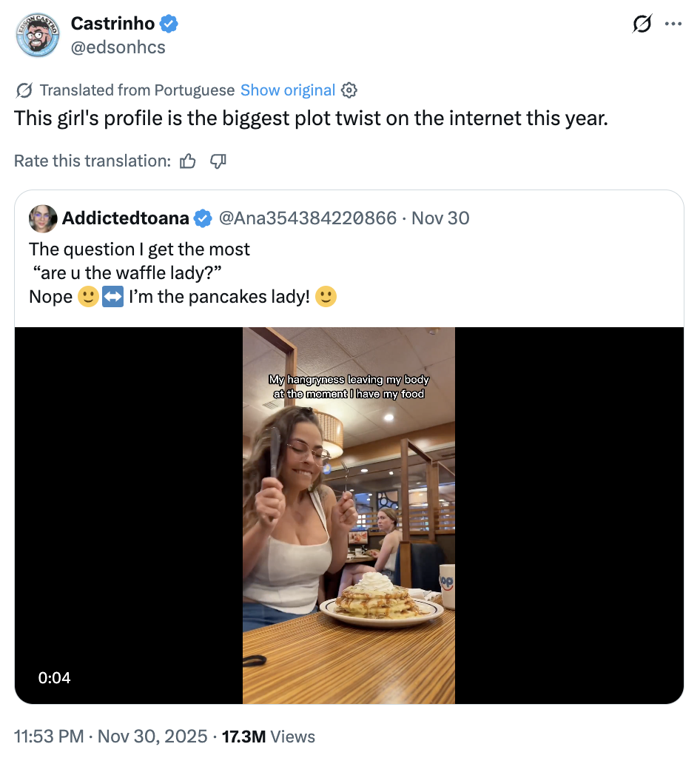Rate the translation with thumbs up

[x=188, y=161]
